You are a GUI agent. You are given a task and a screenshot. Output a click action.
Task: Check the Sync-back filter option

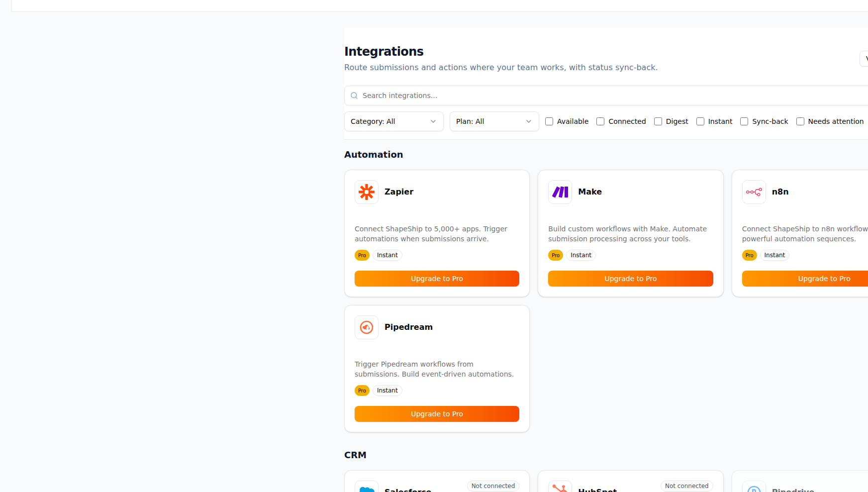(744, 121)
